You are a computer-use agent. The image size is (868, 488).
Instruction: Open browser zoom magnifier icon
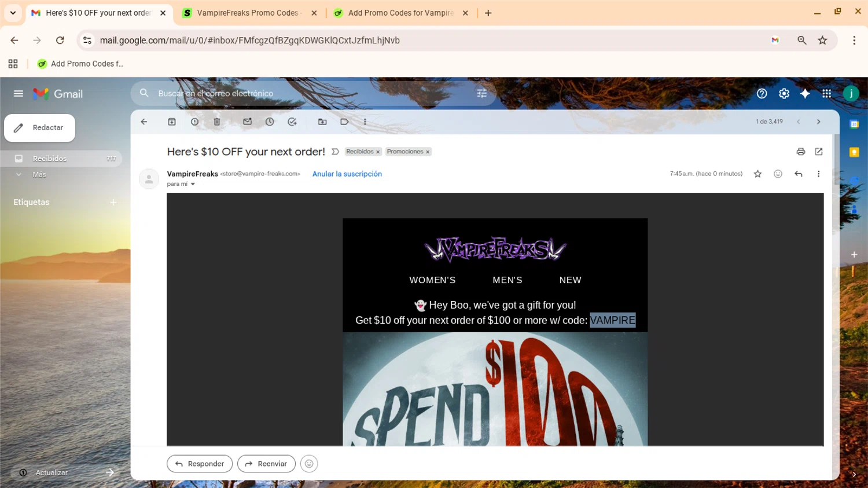coord(801,40)
